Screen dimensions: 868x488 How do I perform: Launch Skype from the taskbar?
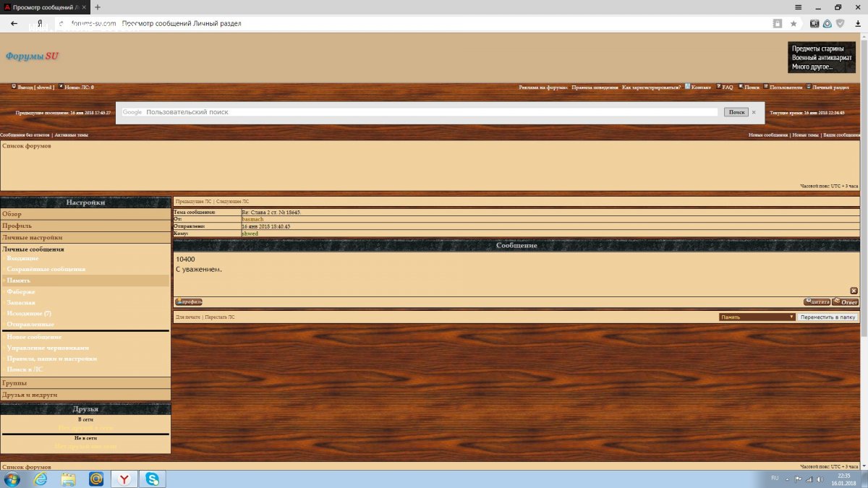tap(153, 479)
